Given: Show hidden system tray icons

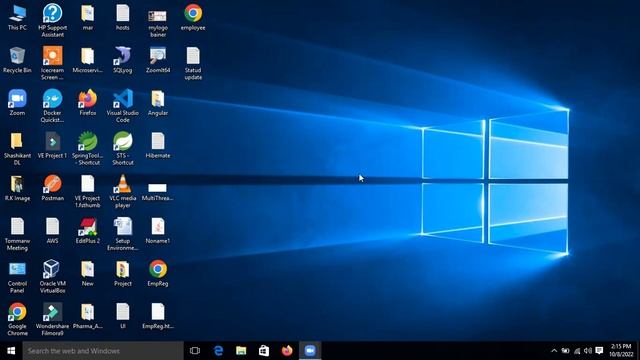Looking at the screenshot, I should coord(554,351).
